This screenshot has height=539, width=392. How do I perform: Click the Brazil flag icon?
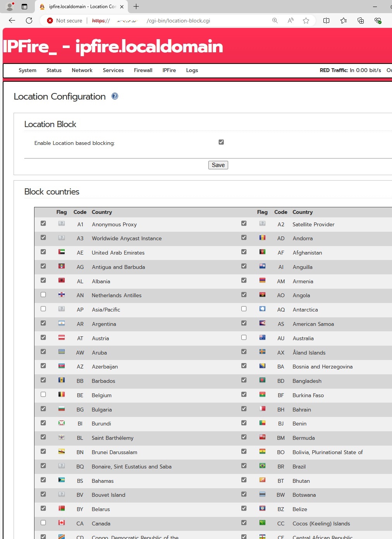[x=262, y=466]
